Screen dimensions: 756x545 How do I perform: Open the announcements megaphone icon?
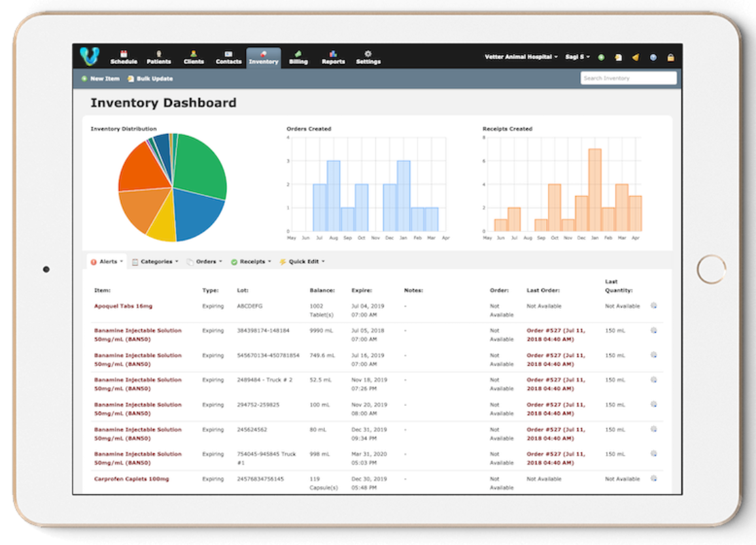[x=636, y=57]
